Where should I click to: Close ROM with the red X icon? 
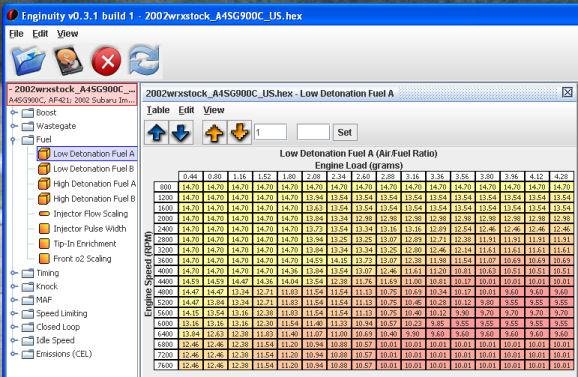click(106, 61)
